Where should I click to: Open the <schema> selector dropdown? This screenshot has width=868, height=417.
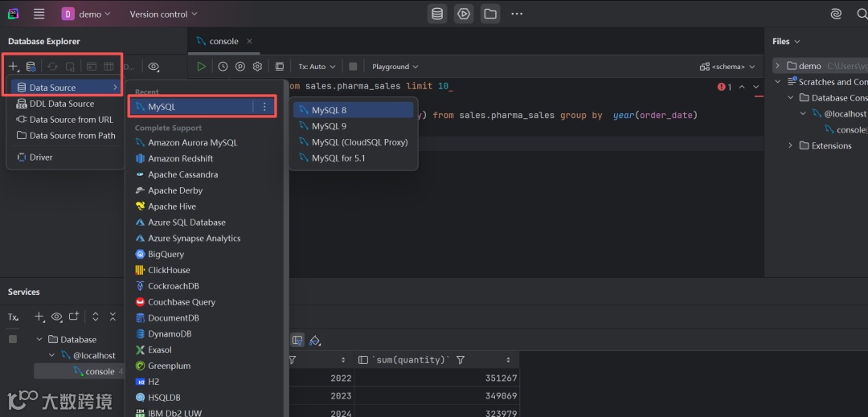pyautogui.click(x=727, y=67)
